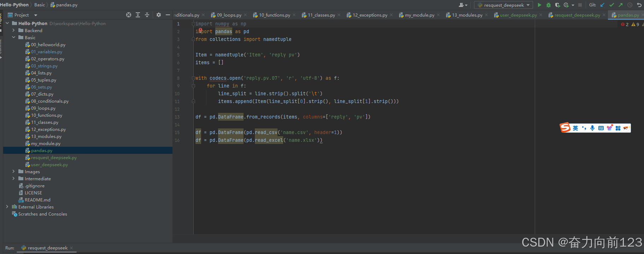Select 06_sets.py in project tree
This screenshot has width=644, height=254.
tap(41, 87)
